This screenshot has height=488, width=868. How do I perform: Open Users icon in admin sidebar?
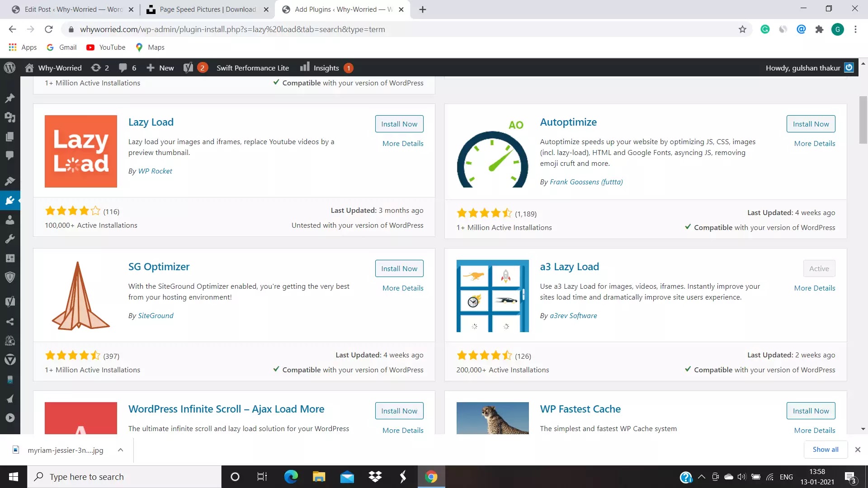(x=10, y=220)
